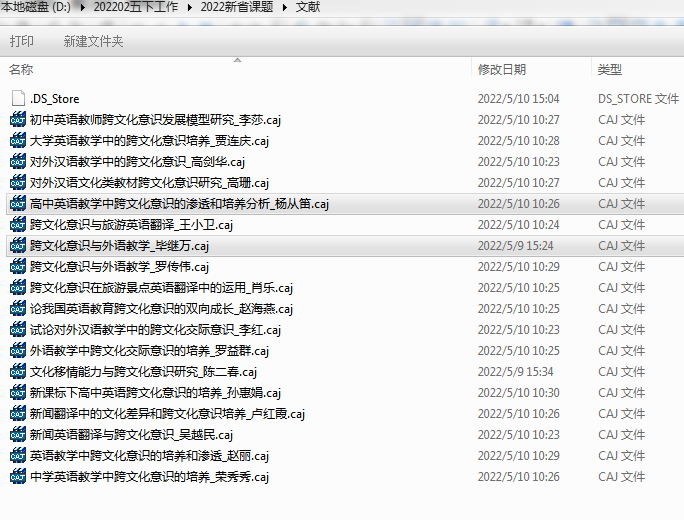Sort files by the 修改日期 column header
This screenshot has height=520, width=684.
[502, 69]
